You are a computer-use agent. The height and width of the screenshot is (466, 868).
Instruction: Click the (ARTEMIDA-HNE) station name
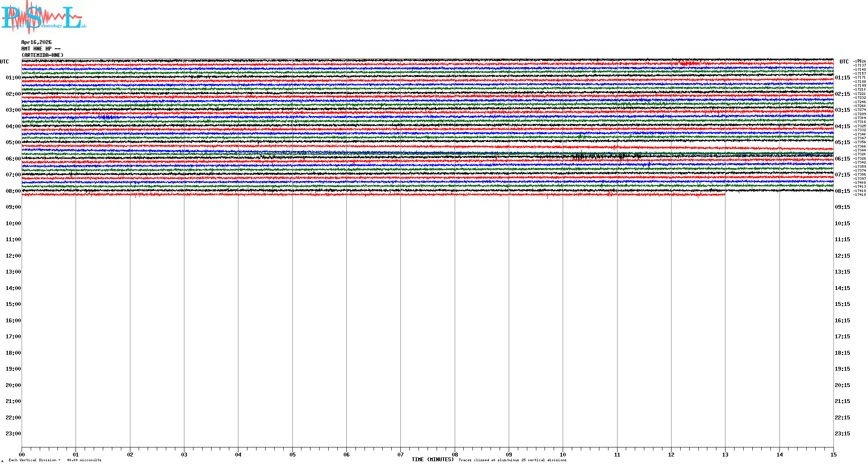(42, 55)
